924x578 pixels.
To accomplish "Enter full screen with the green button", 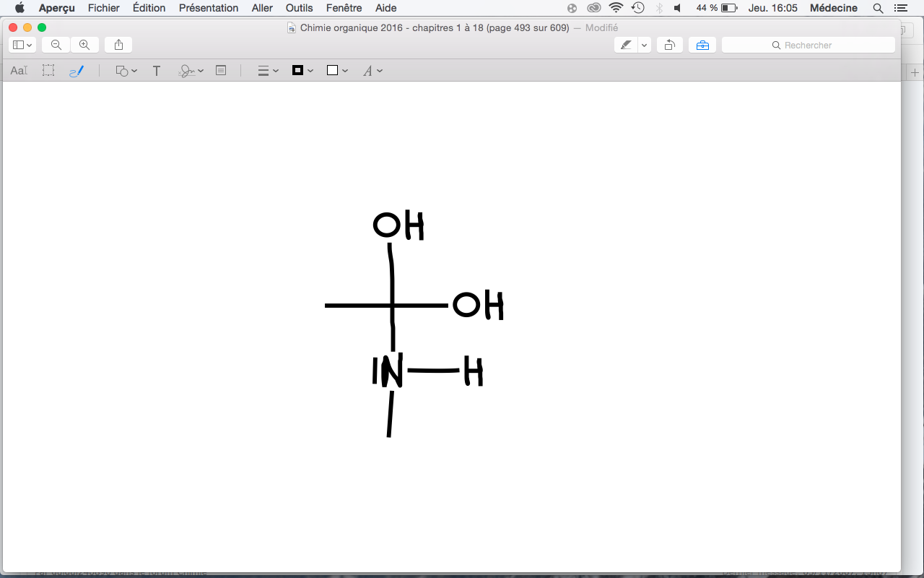I will pyautogui.click(x=42, y=27).
